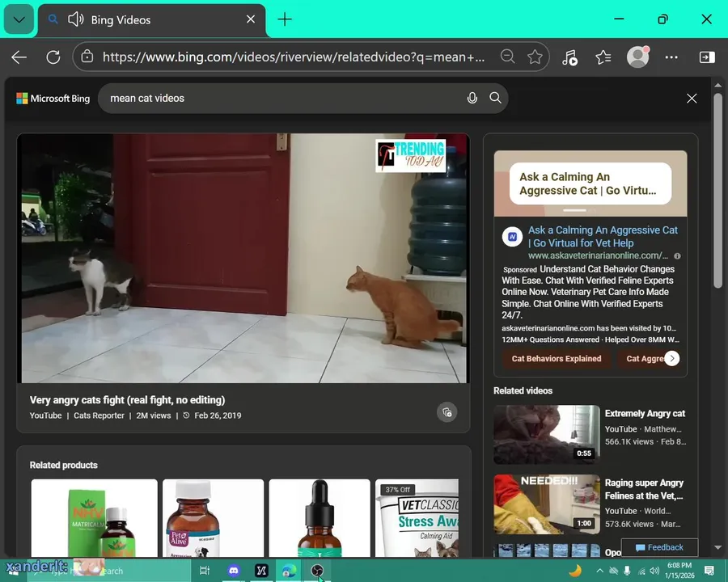Screen dimensions: 728x582
Task: Open the 'Extremely Angry cat' title
Action: click(645, 414)
